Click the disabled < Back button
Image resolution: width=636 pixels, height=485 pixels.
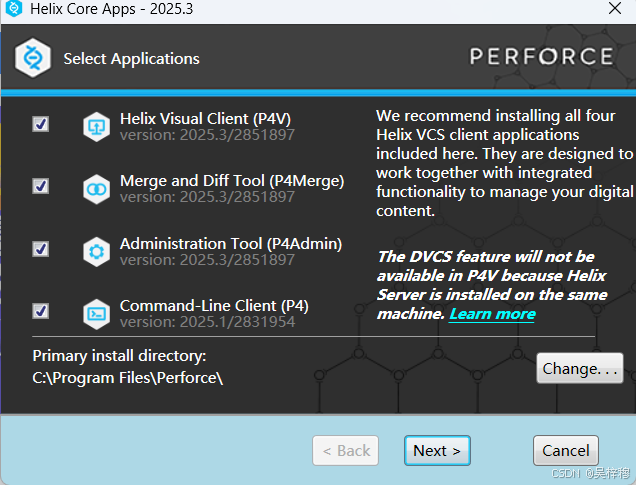346,451
